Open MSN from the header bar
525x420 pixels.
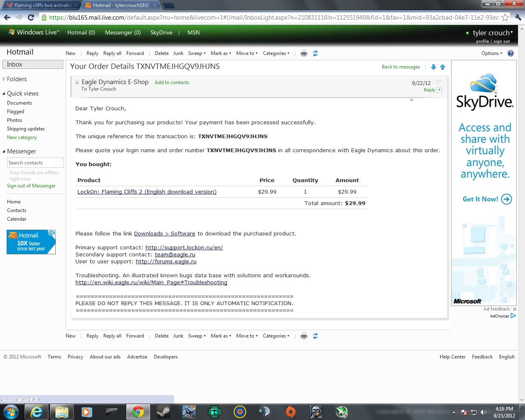pos(194,32)
